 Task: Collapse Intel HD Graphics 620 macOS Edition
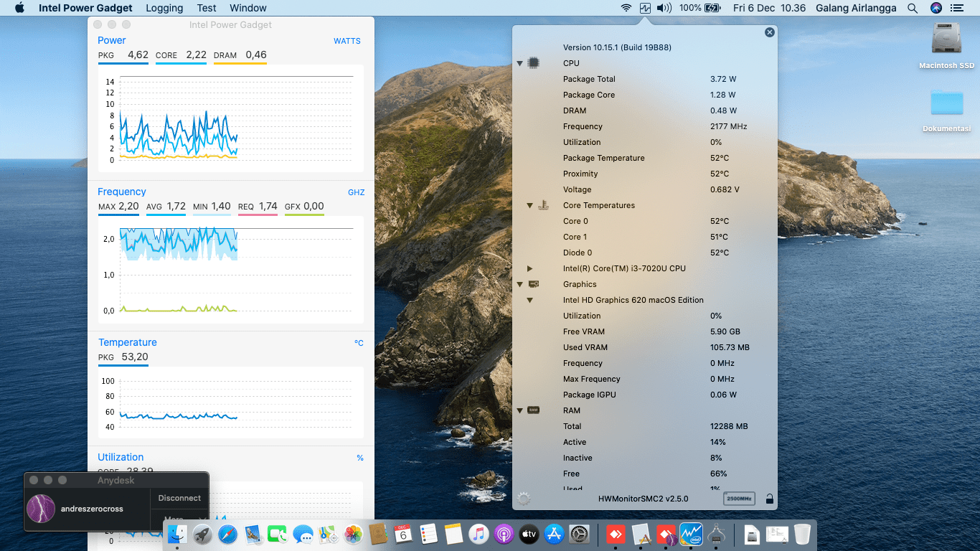[x=530, y=300]
